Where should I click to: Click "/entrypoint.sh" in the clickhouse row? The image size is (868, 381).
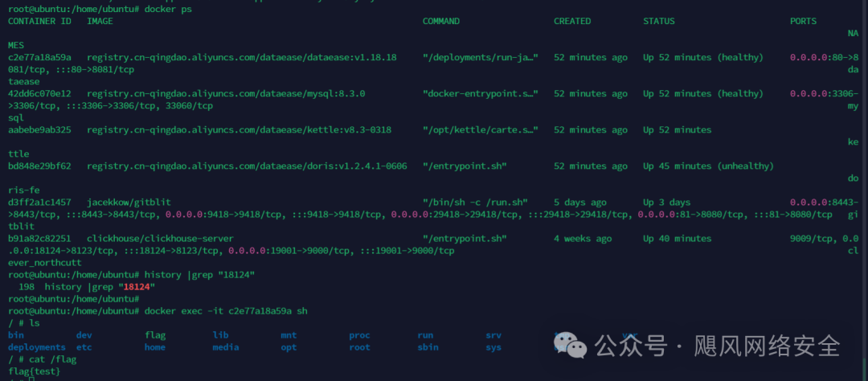click(465, 239)
